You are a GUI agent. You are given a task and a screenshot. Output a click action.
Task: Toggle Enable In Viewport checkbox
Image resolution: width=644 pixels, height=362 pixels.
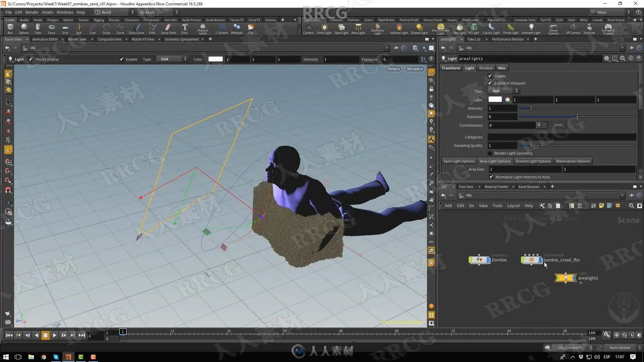(x=490, y=83)
